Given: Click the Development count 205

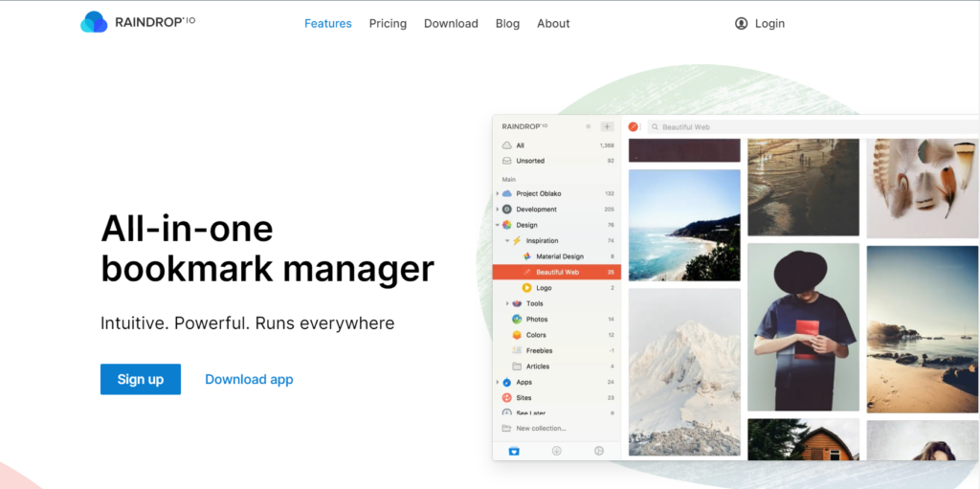Looking at the screenshot, I should (x=610, y=210).
